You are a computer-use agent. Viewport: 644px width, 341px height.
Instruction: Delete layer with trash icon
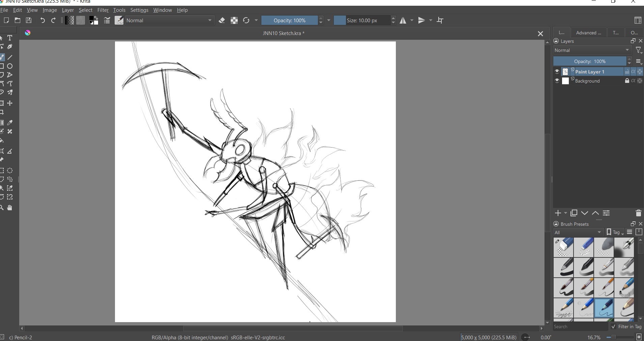pos(638,213)
